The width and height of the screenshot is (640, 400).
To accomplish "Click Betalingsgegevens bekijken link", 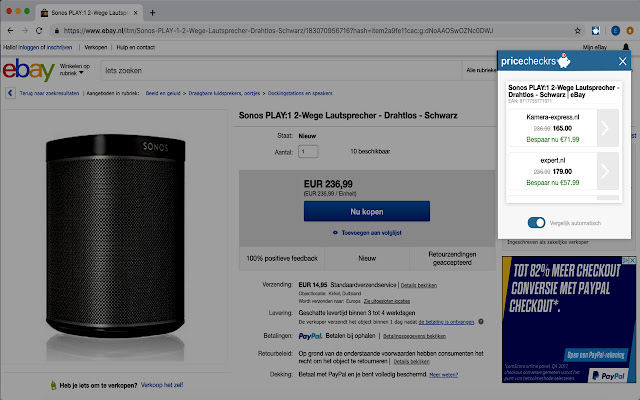I will 414,336.
